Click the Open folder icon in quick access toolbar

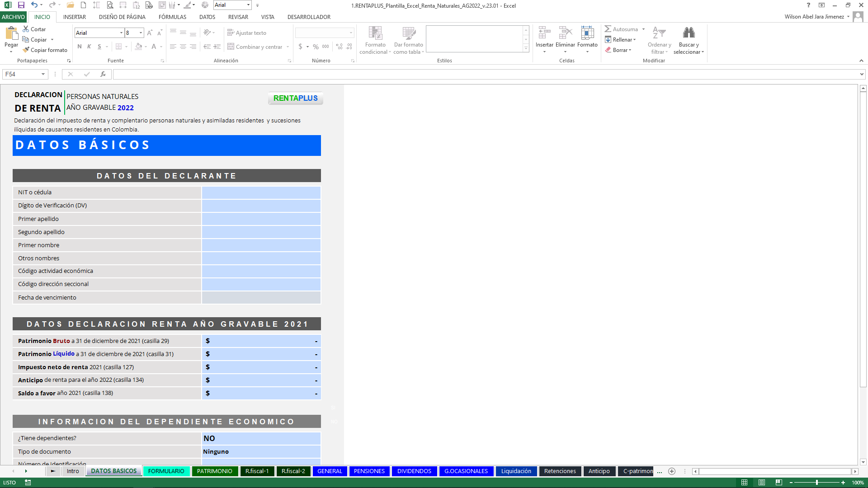click(70, 5)
